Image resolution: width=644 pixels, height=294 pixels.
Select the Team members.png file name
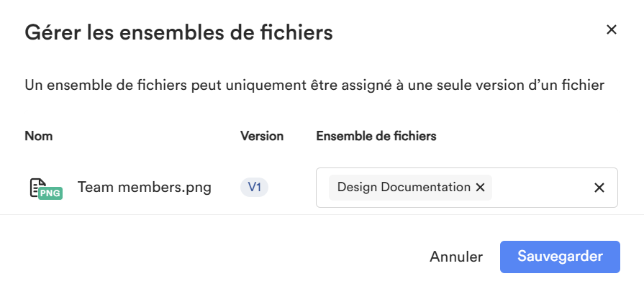144,188
